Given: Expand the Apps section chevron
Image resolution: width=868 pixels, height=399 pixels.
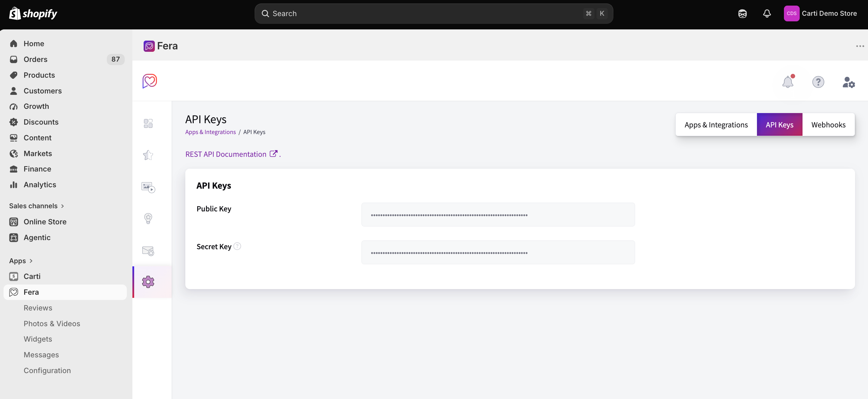Looking at the screenshot, I should [31, 261].
